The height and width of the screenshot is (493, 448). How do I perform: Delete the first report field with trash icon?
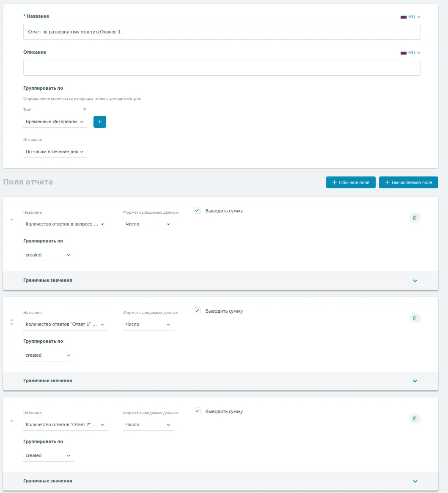pyautogui.click(x=415, y=218)
